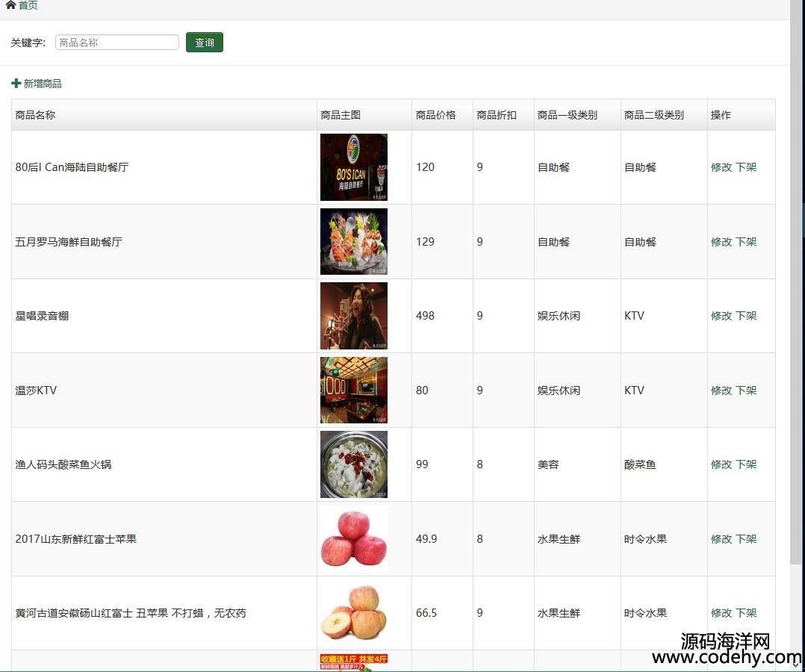Viewport: 805px width, 672px height.
Task: Open the 五月罗马海鲜 sashimi platter thumbnail
Action: (x=354, y=241)
